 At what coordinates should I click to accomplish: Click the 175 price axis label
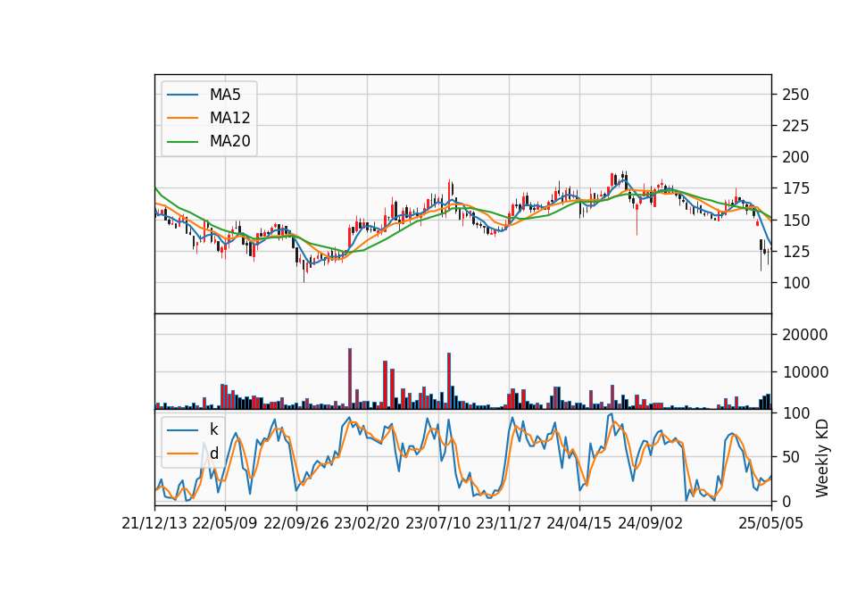coord(795,188)
